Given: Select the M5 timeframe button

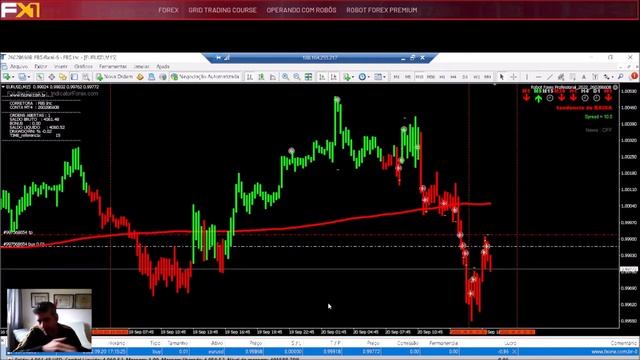Looking at the screenshot, I should point(408,77).
